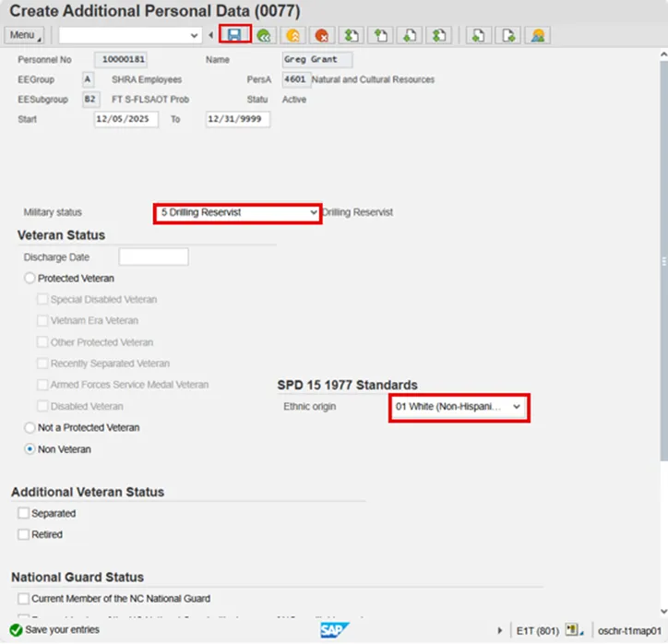Viewport: 668px width, 644px height.
Task: Click the Previous record icon
Action: 479,35
